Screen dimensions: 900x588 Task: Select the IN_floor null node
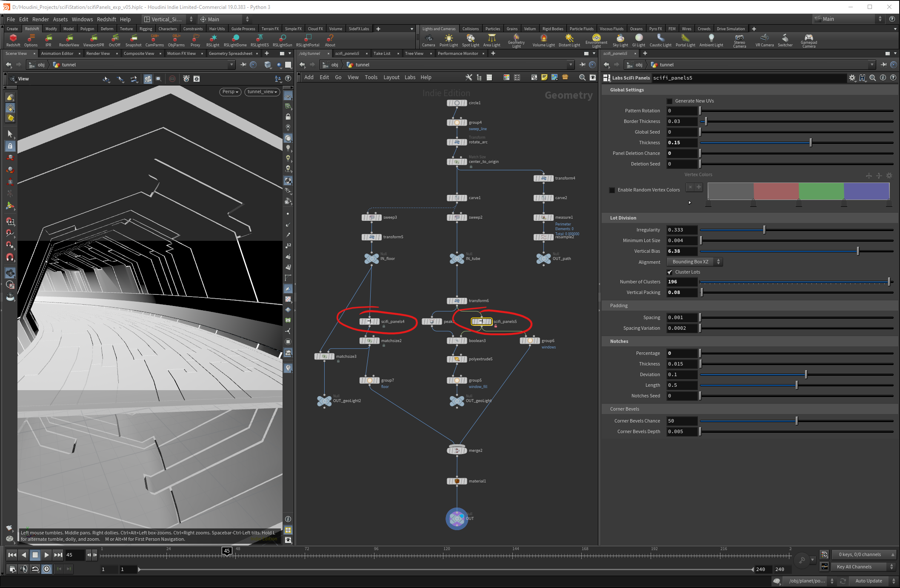point(371,258)
